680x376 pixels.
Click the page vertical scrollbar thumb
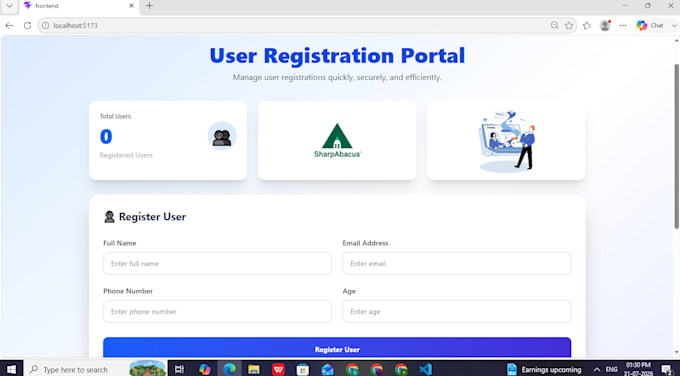pos(677,146)
